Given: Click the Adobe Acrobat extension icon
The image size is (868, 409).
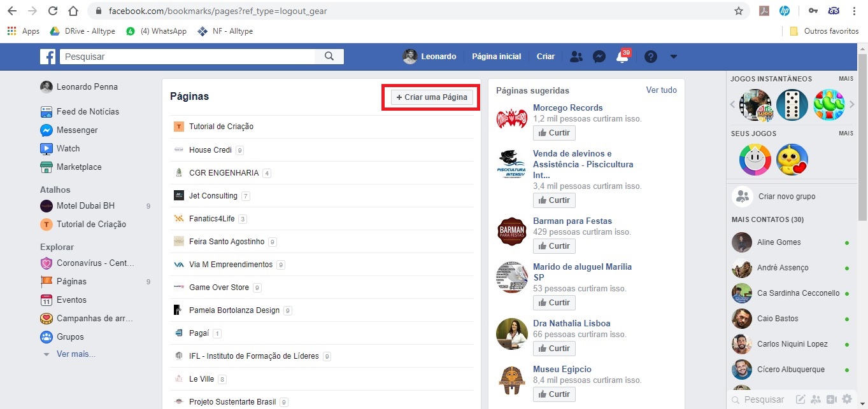Looking at the screenshot, I should click(764, 11).
